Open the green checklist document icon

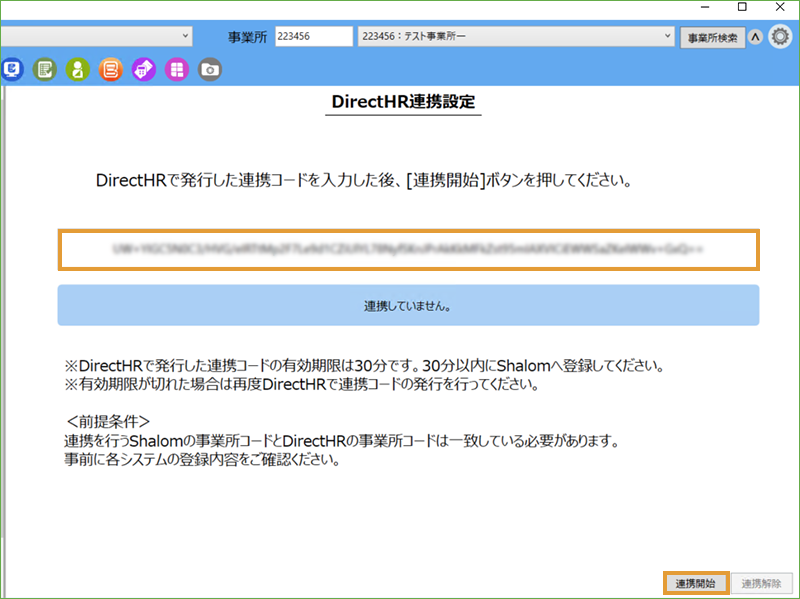click(x=45, y=69)
